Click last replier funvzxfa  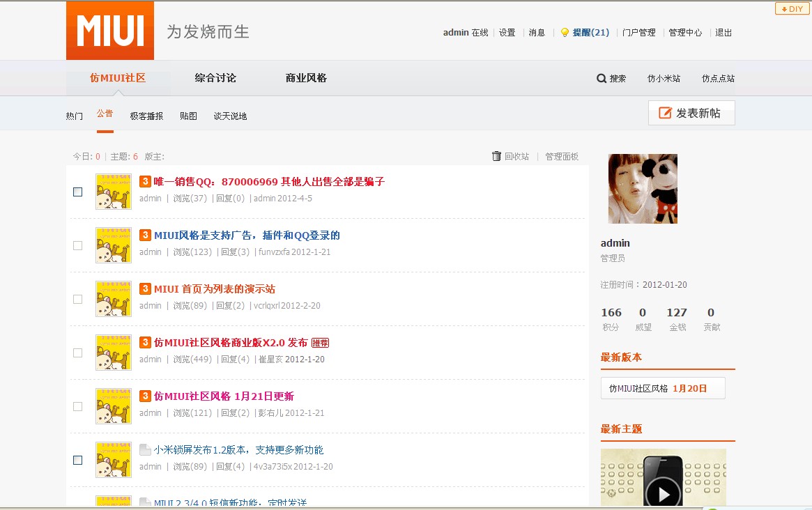274,252
